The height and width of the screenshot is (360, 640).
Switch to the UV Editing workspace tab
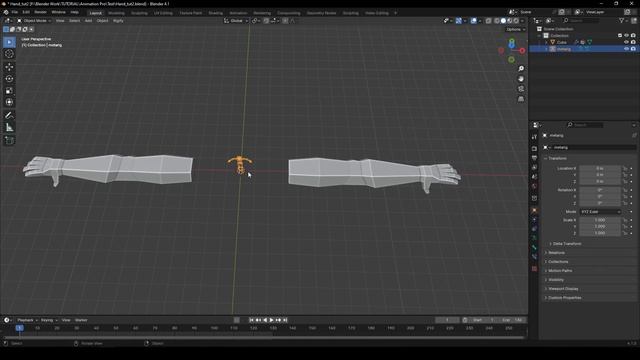pos(163,13)
